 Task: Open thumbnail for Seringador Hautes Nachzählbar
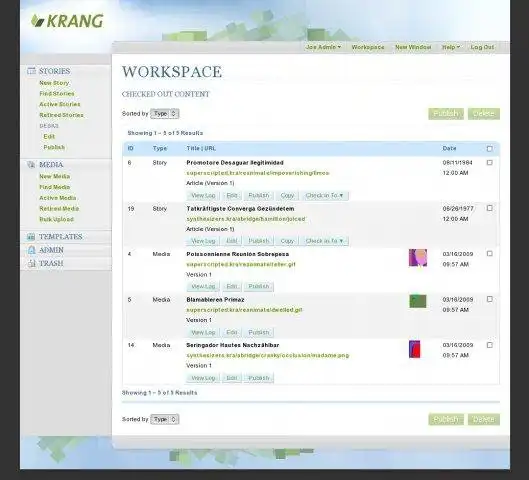point(414,349)
